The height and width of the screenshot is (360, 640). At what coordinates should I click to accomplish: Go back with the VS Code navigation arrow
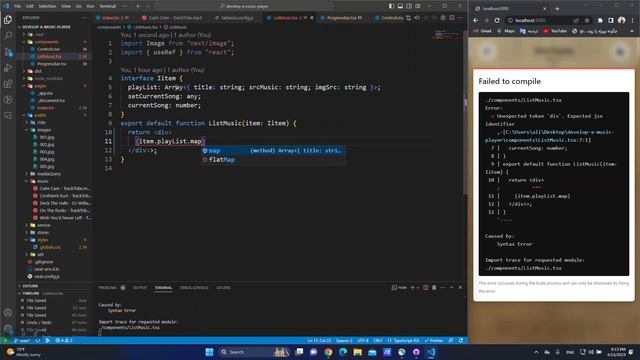(x=138, y=6)
